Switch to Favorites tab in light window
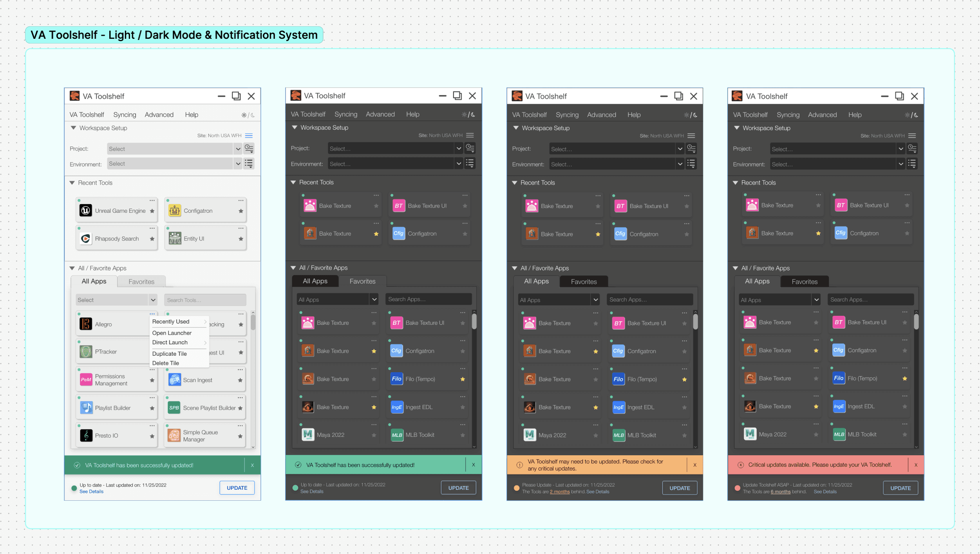980x554 pixels. [141, 281]
